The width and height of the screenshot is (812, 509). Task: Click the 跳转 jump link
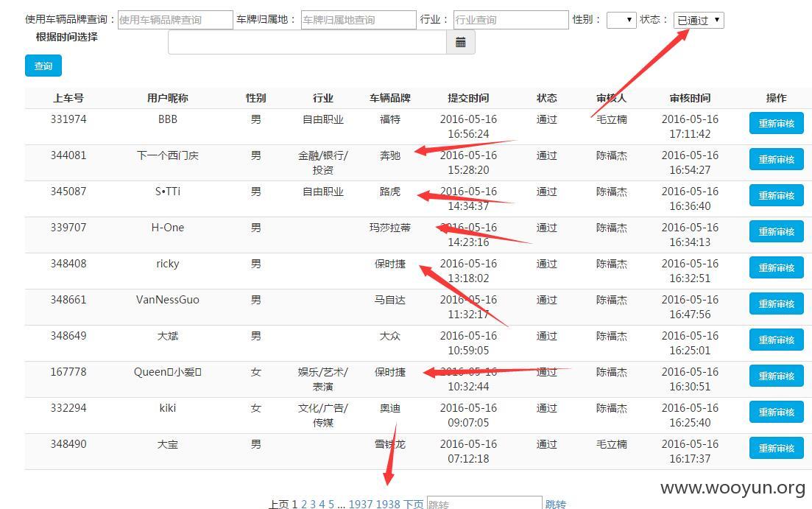(x=556, y=504)
